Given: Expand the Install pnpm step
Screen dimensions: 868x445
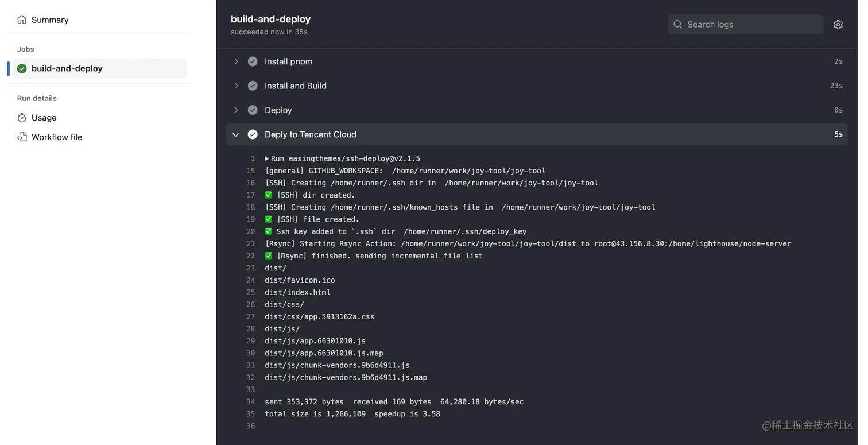Looking at the screenshot, I should coord(236,61).
